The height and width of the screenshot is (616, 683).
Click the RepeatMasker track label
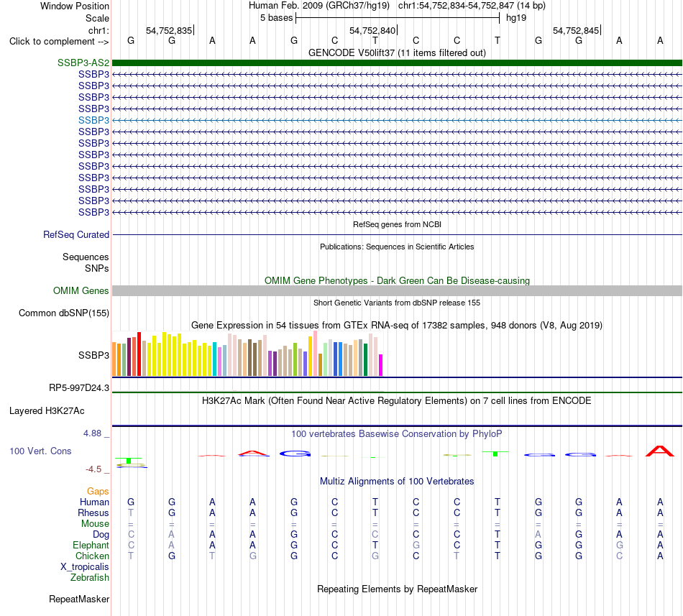tap(79, 599)
